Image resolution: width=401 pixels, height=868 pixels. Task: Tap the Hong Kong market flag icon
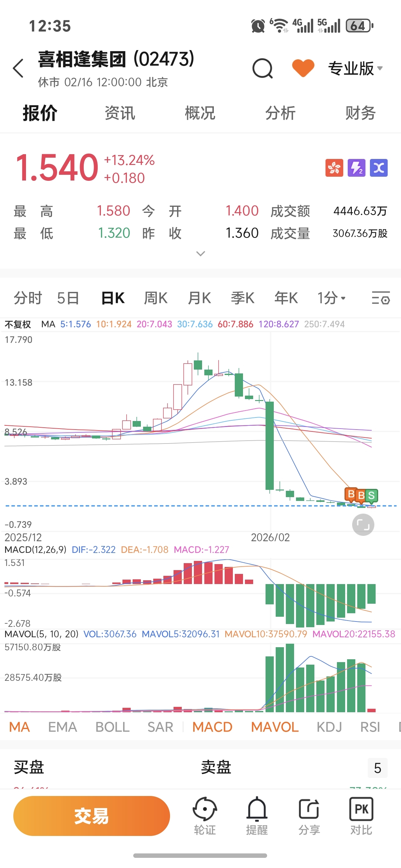click(x=334, y=168)
